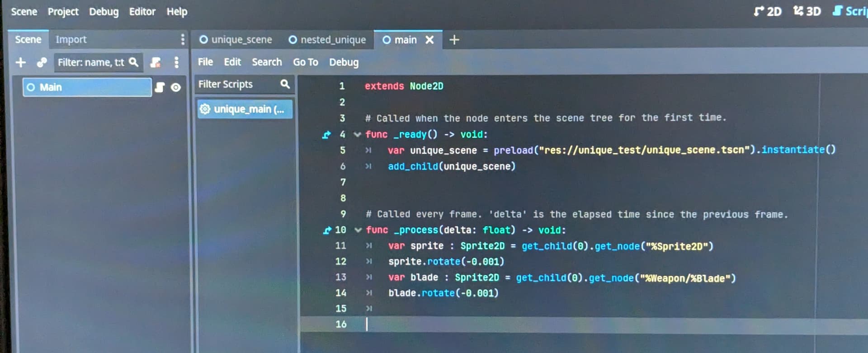Open the Editor menu
Viewport: 868px width, 353px height.
pyautogui.click(x=142, y=11)
